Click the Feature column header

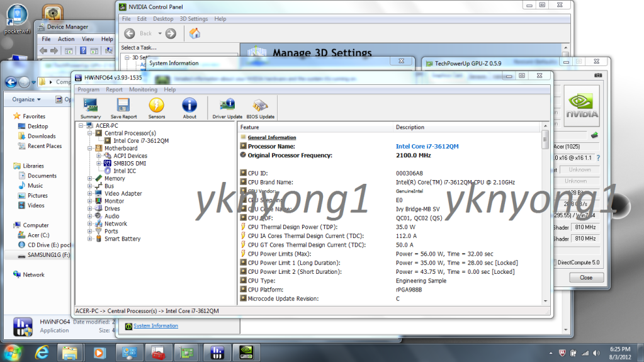click(x=315, y=127)
